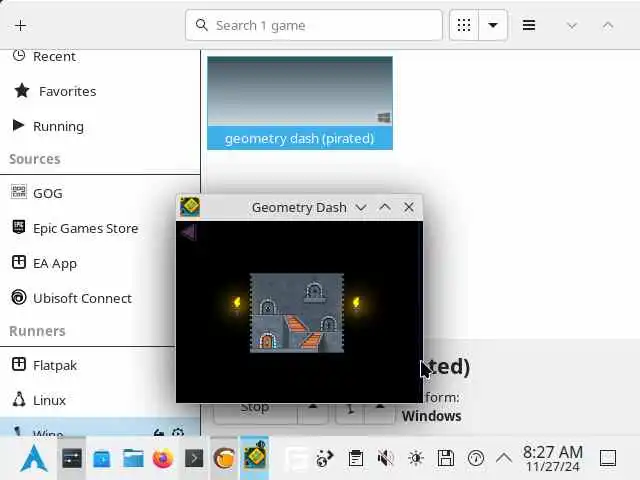Click the purple back arrow in Geometry Dash
The height and width of the screenshot is (480, 640).
click(189, 233)
